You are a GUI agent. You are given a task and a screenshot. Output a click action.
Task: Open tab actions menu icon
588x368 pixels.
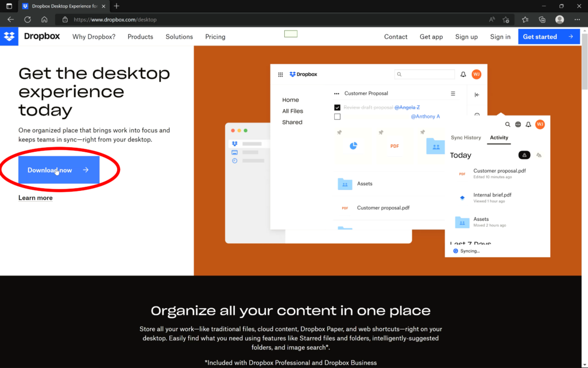pyautogui.click(x=9, y=6)
